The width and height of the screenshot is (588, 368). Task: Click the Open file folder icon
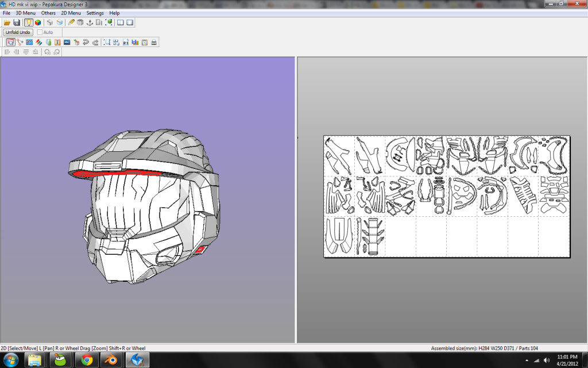pyautogui.click(x=7, y=22)
